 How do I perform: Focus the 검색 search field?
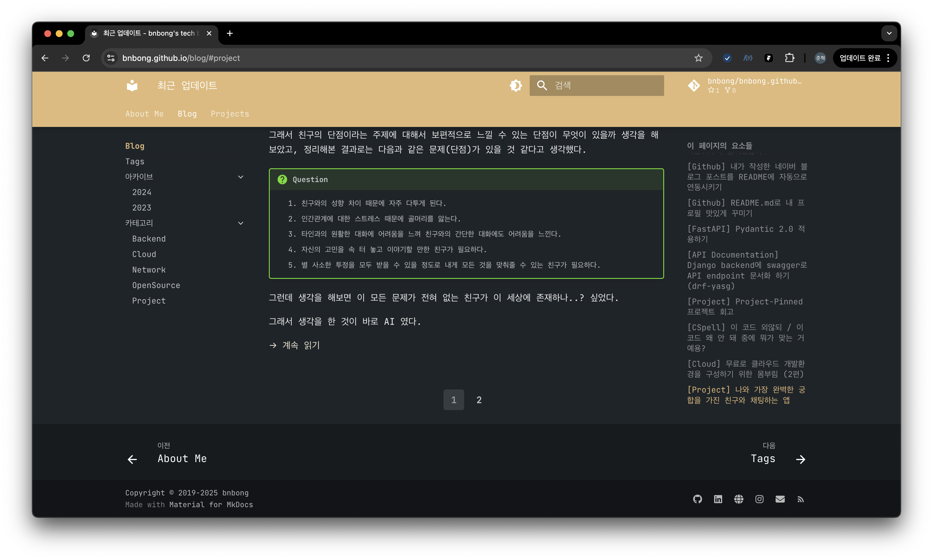point(597,85)
